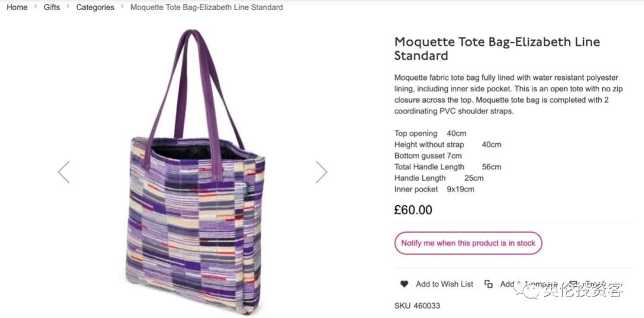Show the previous product image arrow
The image size is (644, 318).
64,172
